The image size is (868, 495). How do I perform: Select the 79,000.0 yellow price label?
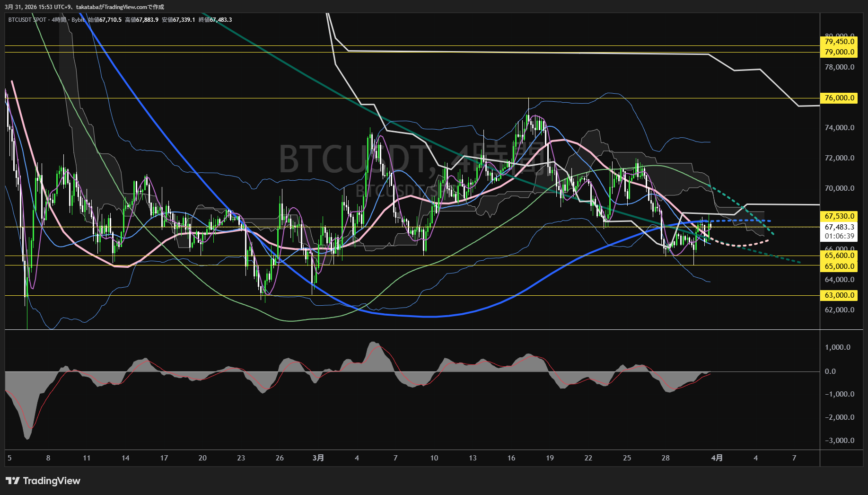(839, 52)
